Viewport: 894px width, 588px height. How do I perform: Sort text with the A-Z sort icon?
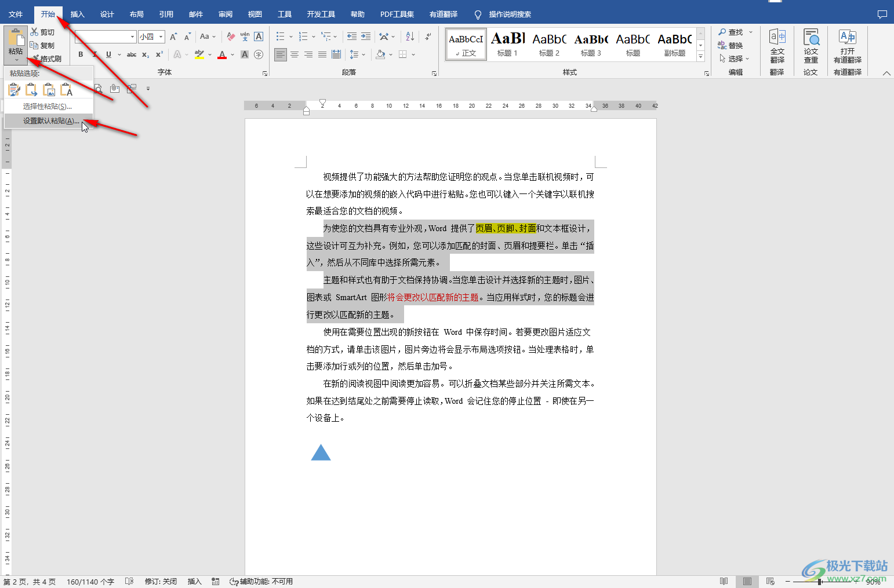coord(410,36)
